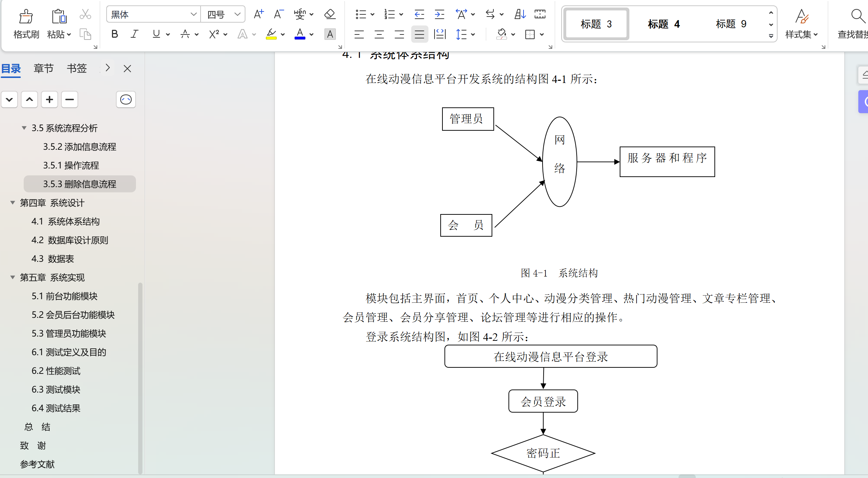Click the Align Right icon
Image resolution: width=868 pixels, height=478 pixels.
point(399,34)
